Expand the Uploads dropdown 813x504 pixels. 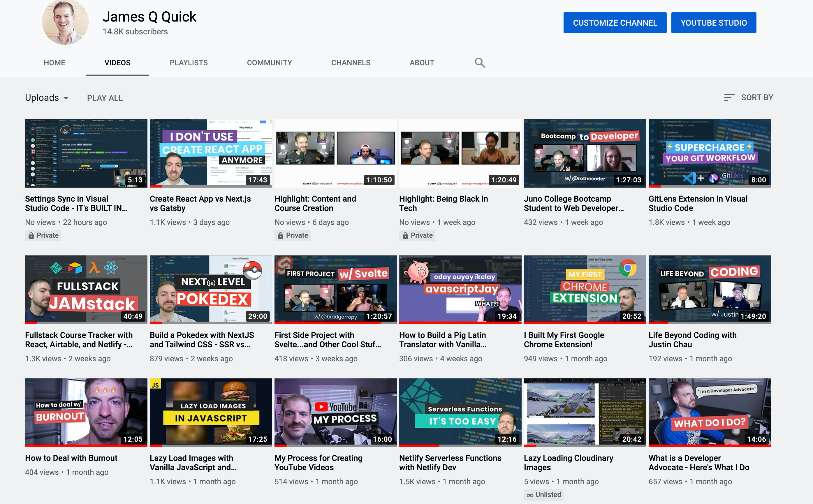click(47, 98)
